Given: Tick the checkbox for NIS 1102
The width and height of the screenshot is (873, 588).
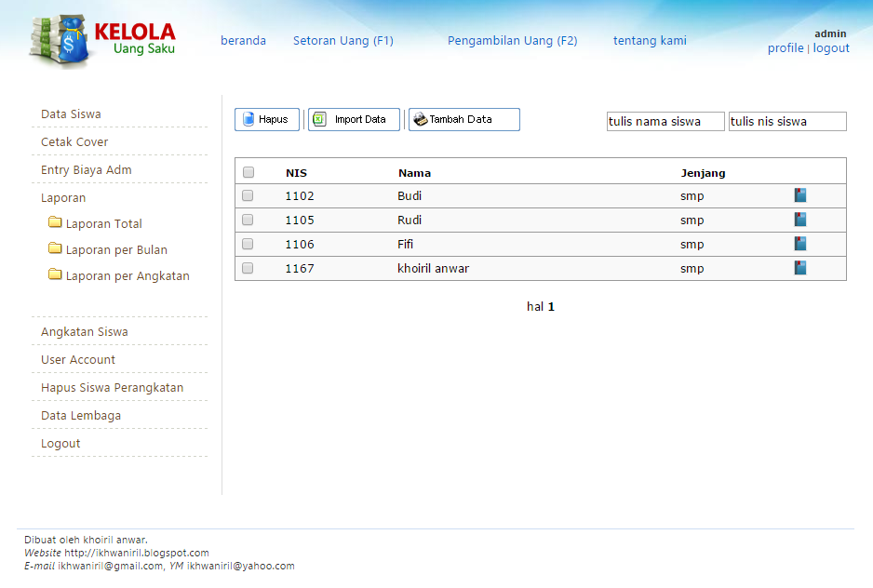Looking at the screenshot, I should point(248,195).
